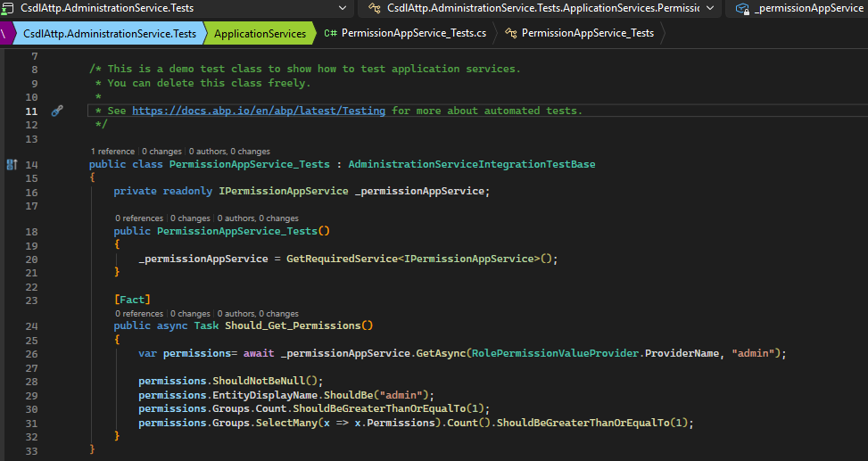Click the project icon in top-left navigation bar
The height and width of the screenshot is (461, 868).
pos(9,8)
